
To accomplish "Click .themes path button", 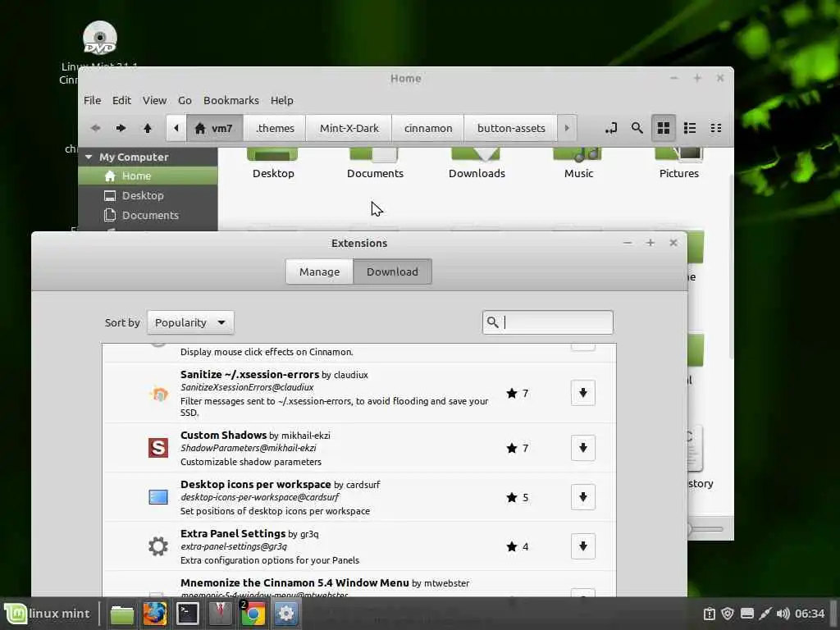I will (275, 128).
